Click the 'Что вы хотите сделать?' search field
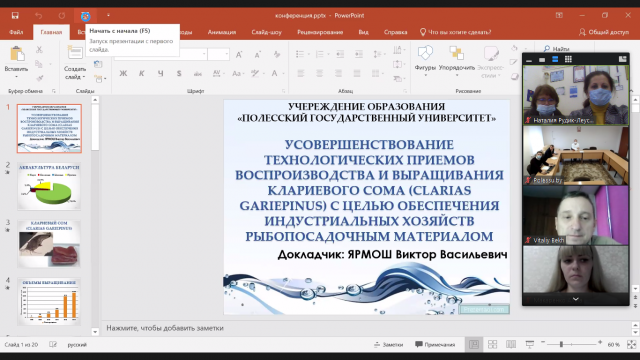Viewport: 640px width, 360px height. 456,32
